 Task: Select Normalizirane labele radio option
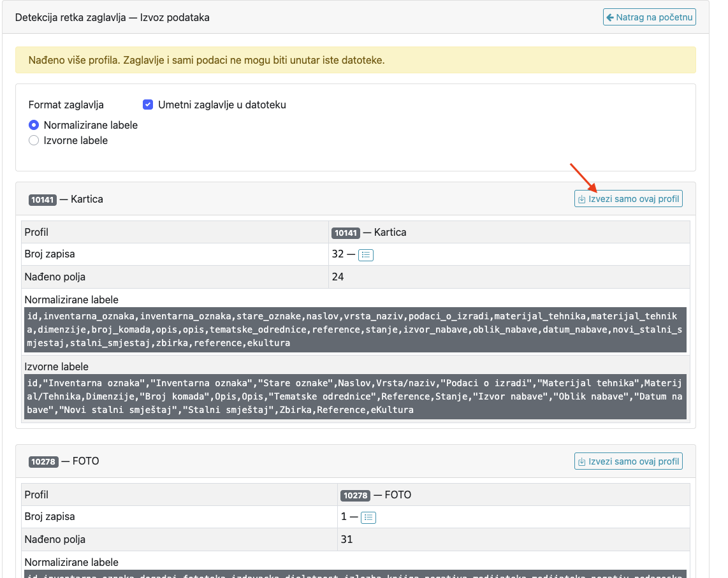[33, 125]
